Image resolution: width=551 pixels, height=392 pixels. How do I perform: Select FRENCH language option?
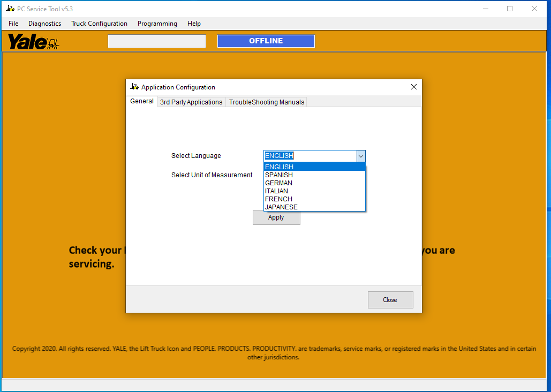(x=278, y=199)
